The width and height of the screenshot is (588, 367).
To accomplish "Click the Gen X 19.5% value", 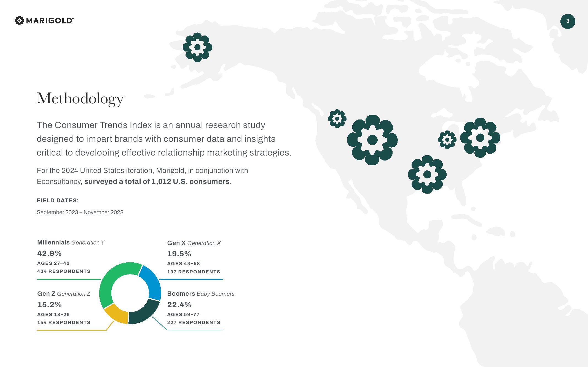I will point(179,254).
